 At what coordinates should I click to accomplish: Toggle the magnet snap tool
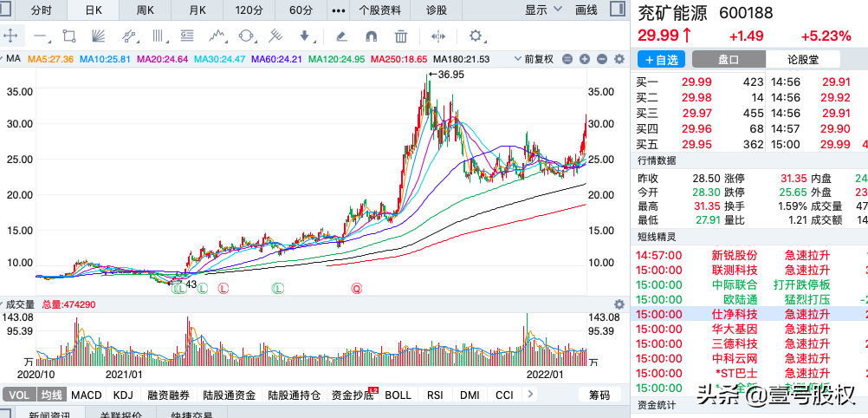371,36
